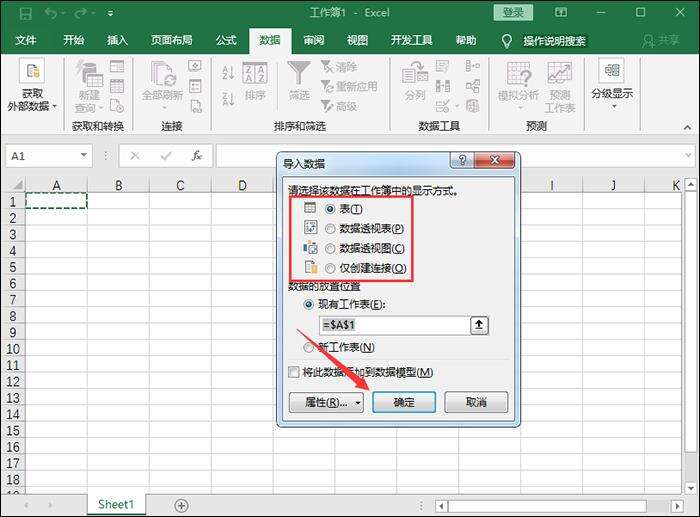
Task: Click the vertical scrollbar down arrow
Action: pyautogui.click(x=690, y=488)
